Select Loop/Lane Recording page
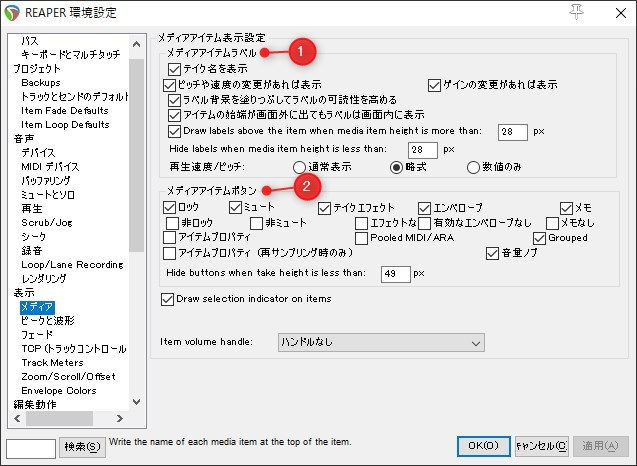The width and height of the screenshot is (637, 466). click(72, 264)
